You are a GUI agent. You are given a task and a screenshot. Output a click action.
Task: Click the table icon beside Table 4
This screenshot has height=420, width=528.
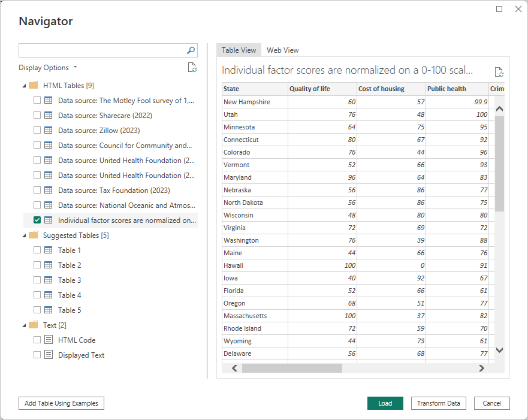coord(49,295)
